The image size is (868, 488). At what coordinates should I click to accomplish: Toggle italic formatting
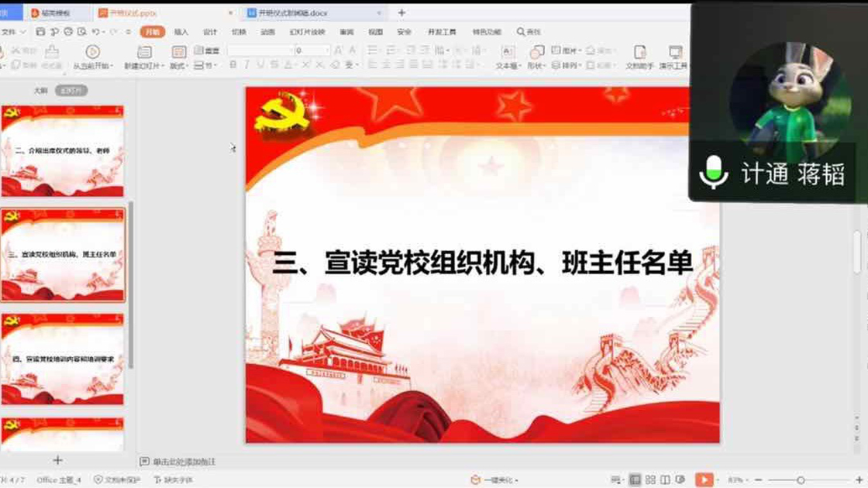click(244, 66)
